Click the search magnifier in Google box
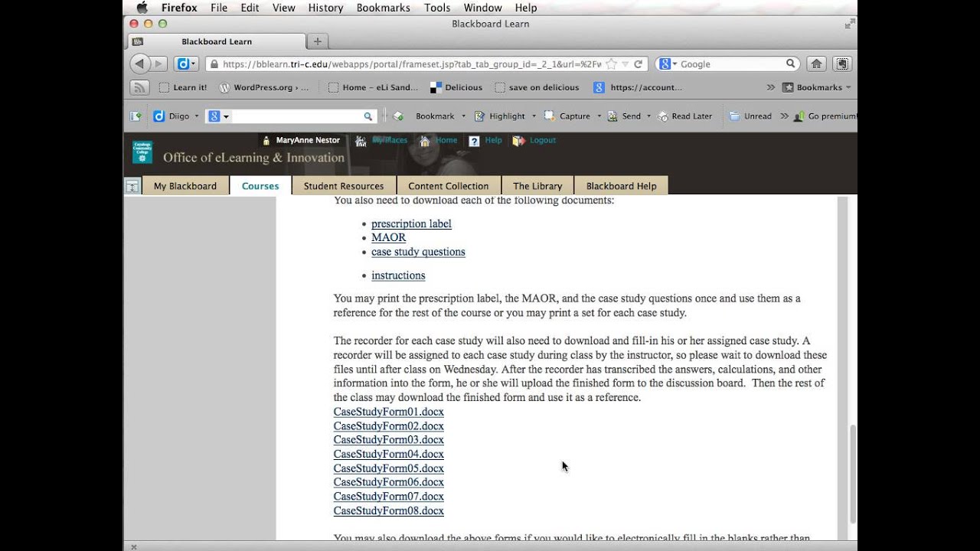Screen dimensions: 980x551 click(x=791, y=64)
